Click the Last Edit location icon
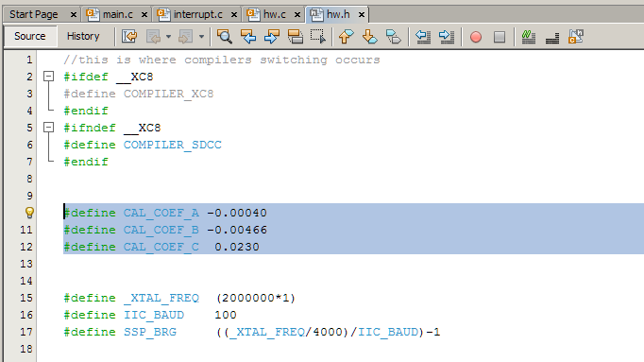 coord(129,37)
